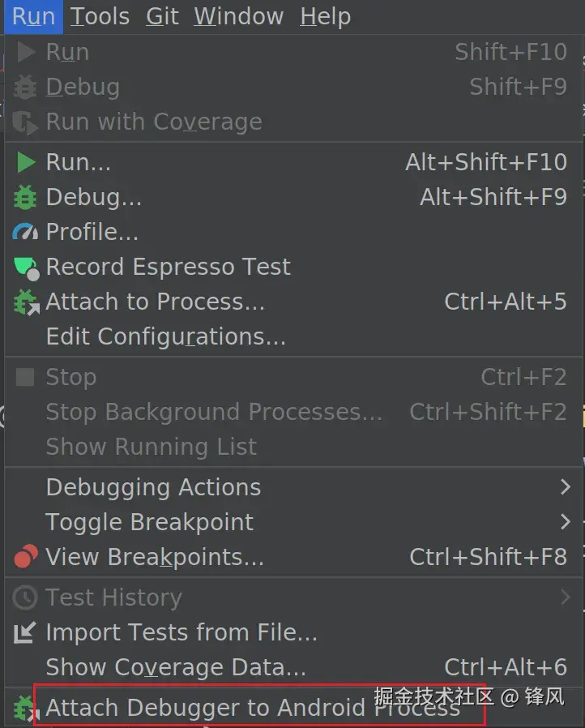Viewport: 585px width, 728px height.
Task: Choose Edit Configurations... from the menu
Action: (165, 336)
